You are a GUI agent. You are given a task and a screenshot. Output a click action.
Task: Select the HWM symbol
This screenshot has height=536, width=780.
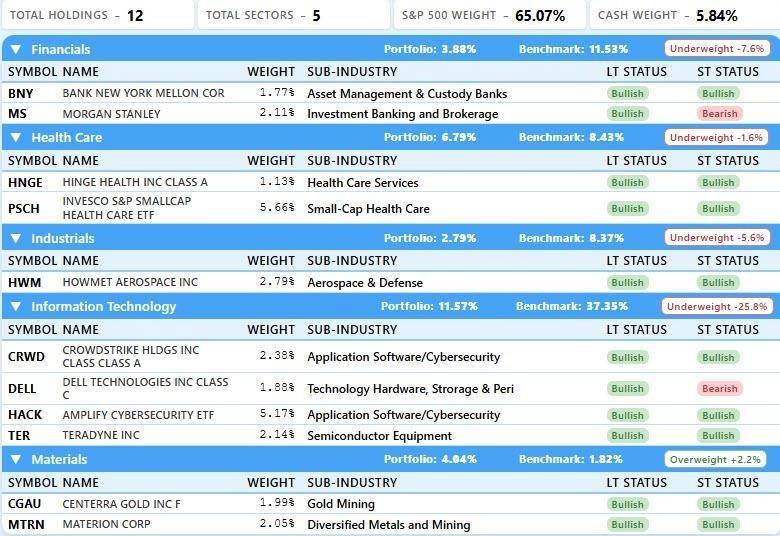[24, 283]
